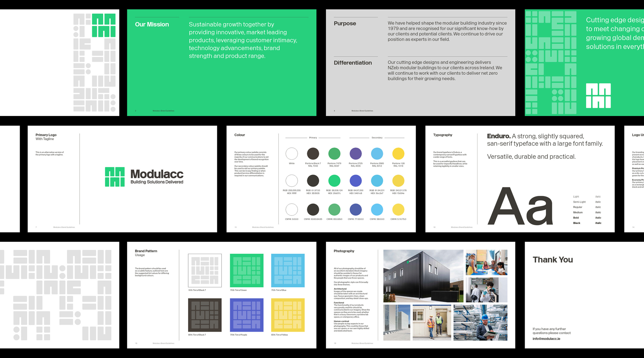Click the photo of children in a classroom
This screenshot has height=358, width=644.
point(487,262)
